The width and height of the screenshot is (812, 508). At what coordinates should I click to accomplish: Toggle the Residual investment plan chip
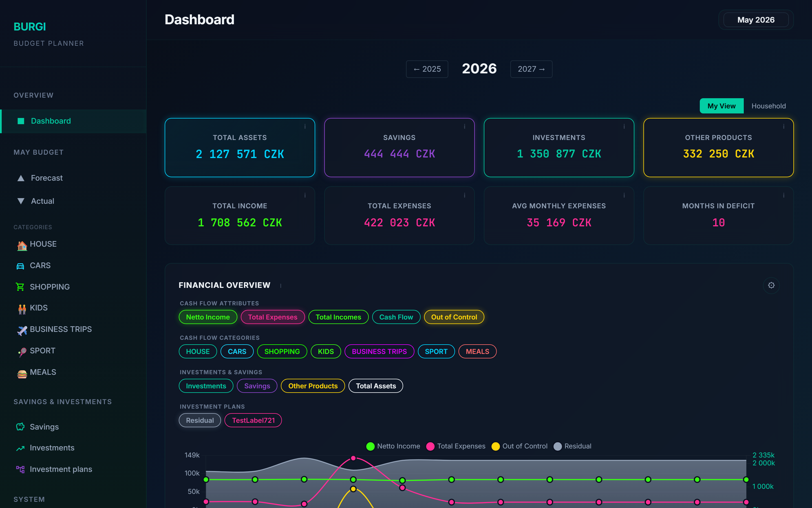[200, 420]
